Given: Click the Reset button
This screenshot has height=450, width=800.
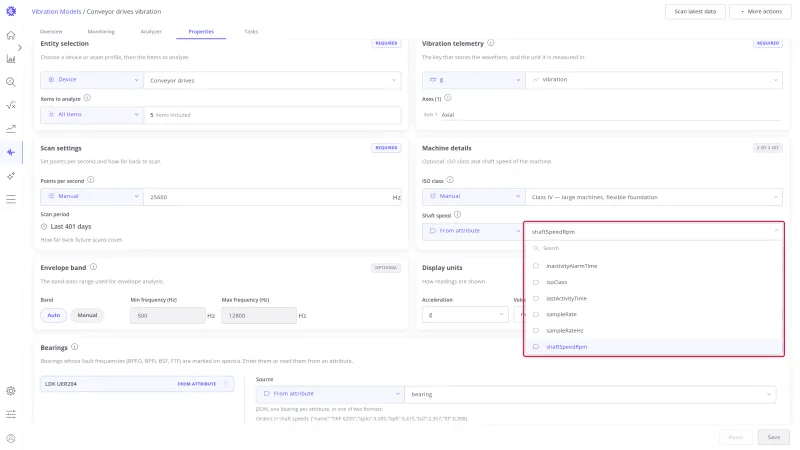Looking at the screenshot, I should (x=736, y=437).
